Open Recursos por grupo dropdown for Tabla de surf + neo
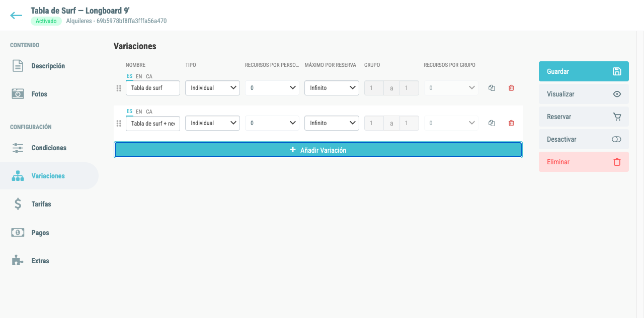Viewport: 644px width, 318px height. coord(451,123)
